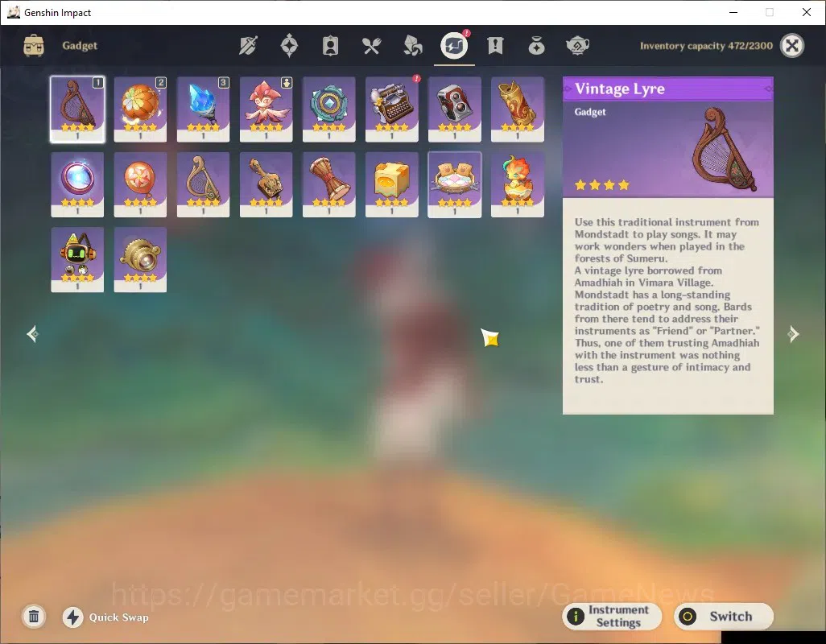Click the Gadget label beside backpack
Viewport: 826px width, 644px height.
tap(80, 46)
